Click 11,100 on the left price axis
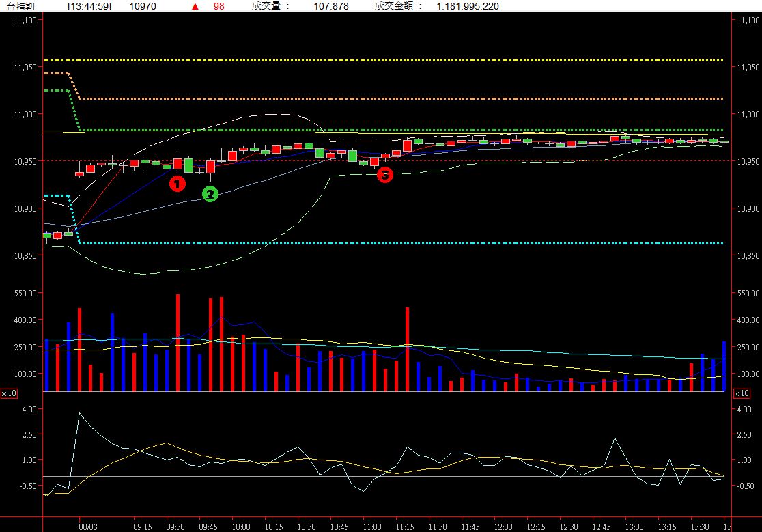Image resolution: width=762 pixels, height=532 pixels. [x=25, y=20]
